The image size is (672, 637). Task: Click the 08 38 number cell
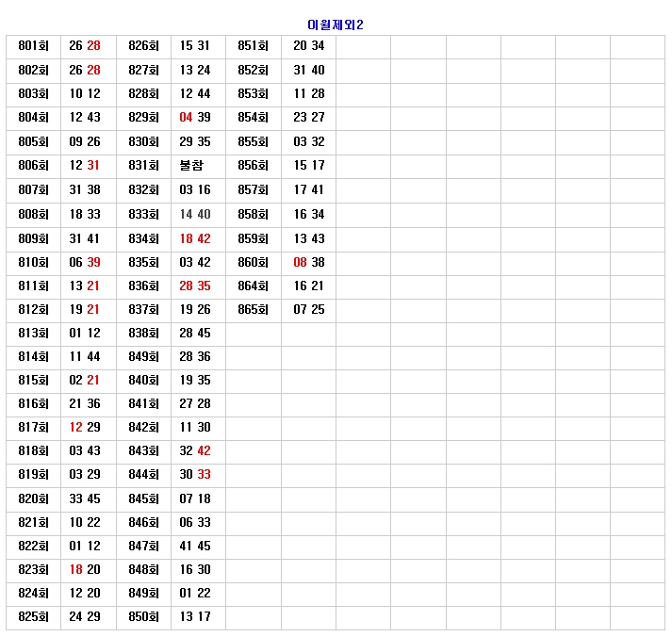pos(308,263)
